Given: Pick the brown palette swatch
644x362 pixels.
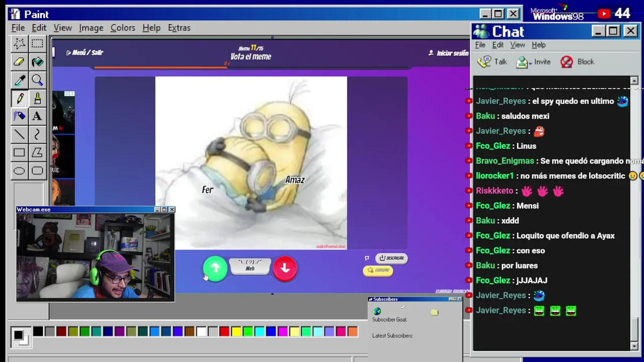Looking at the screenshot, I should [x=189, y=331].
